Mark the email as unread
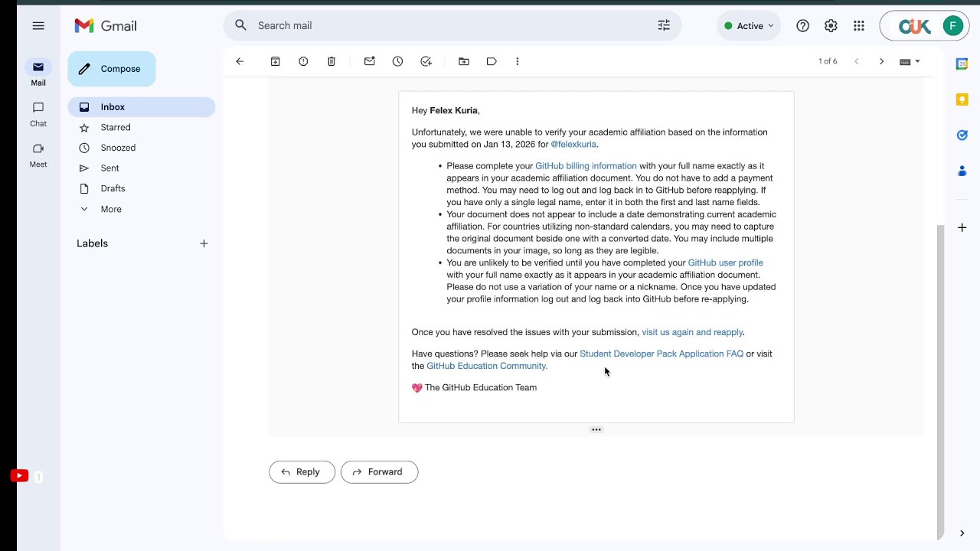 tap(370, 61)
